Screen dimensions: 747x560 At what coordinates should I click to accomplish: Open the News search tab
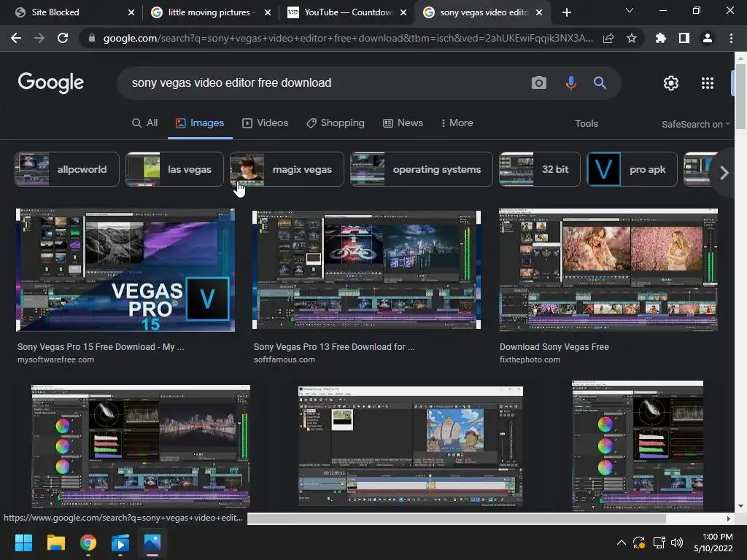point(403,122)
